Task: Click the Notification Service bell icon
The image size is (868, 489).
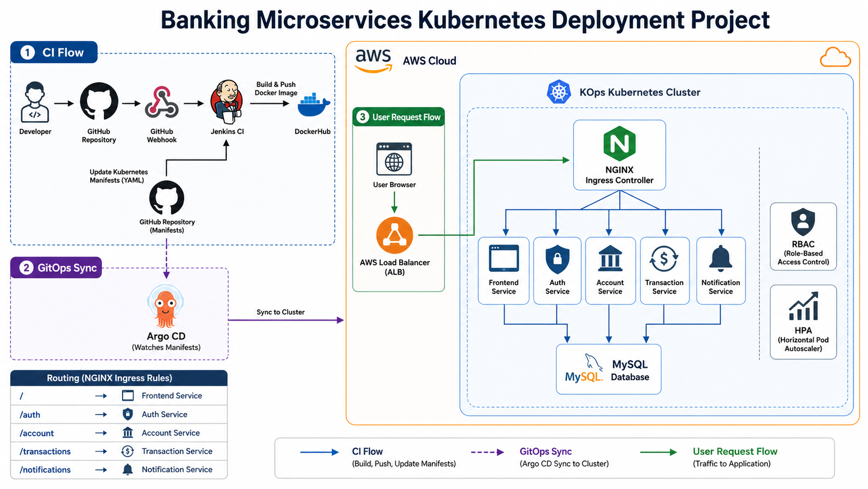Action: (721, 258)
